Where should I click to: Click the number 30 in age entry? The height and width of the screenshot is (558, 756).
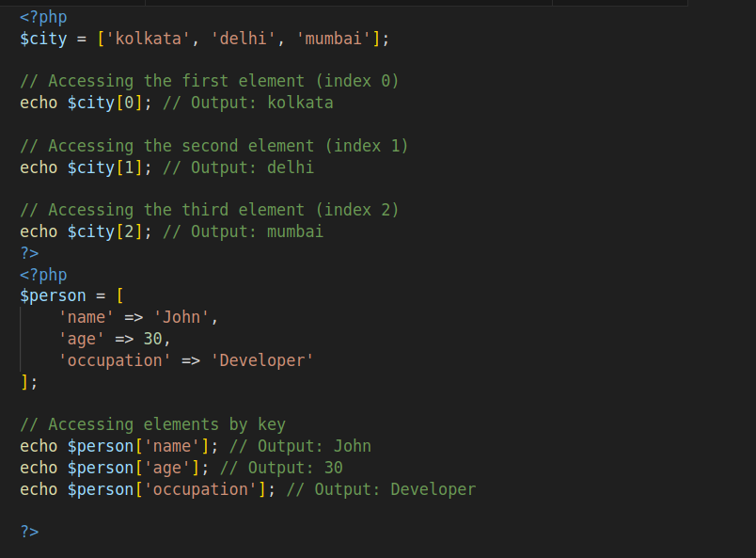pos(153,339)
